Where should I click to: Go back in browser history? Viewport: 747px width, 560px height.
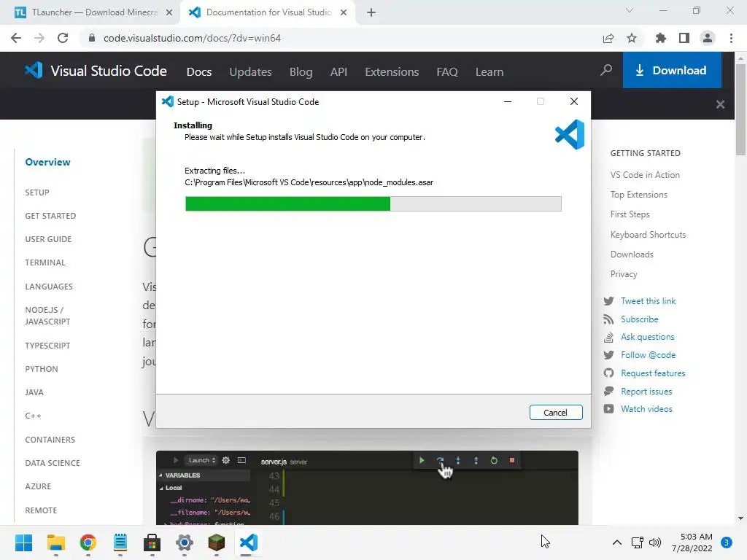coord(16,38)
